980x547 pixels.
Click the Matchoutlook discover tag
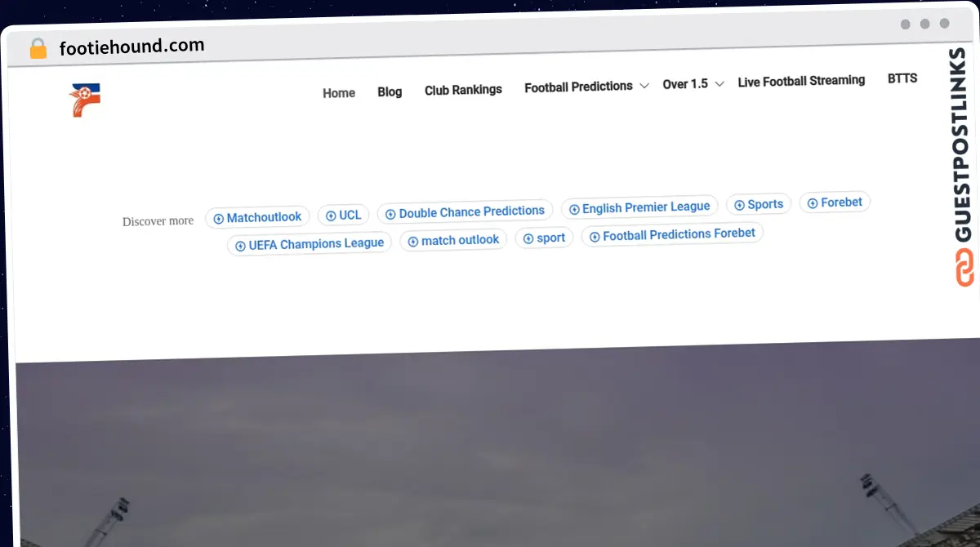click(257, 218)
